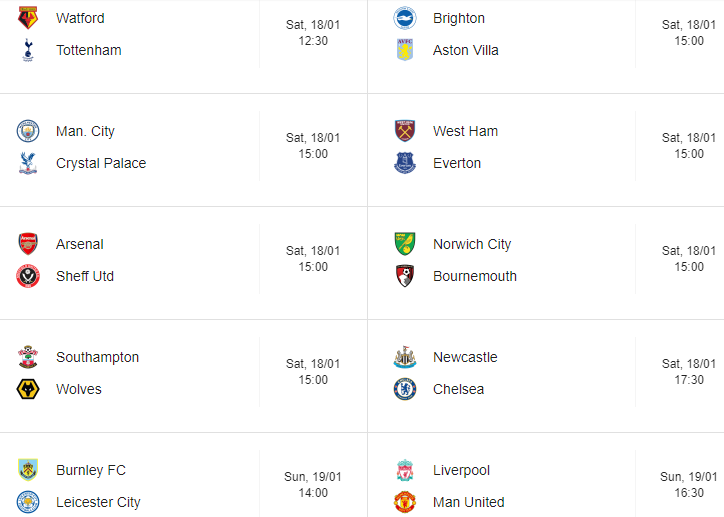Click the Tottenham club crest
The width and height of the screenshot is (724, 517).
pos(28,50)
